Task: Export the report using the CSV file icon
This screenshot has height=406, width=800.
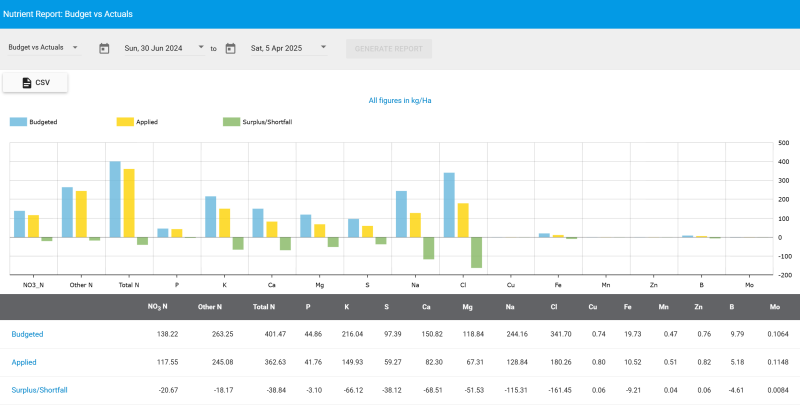Action: [27, 82]
